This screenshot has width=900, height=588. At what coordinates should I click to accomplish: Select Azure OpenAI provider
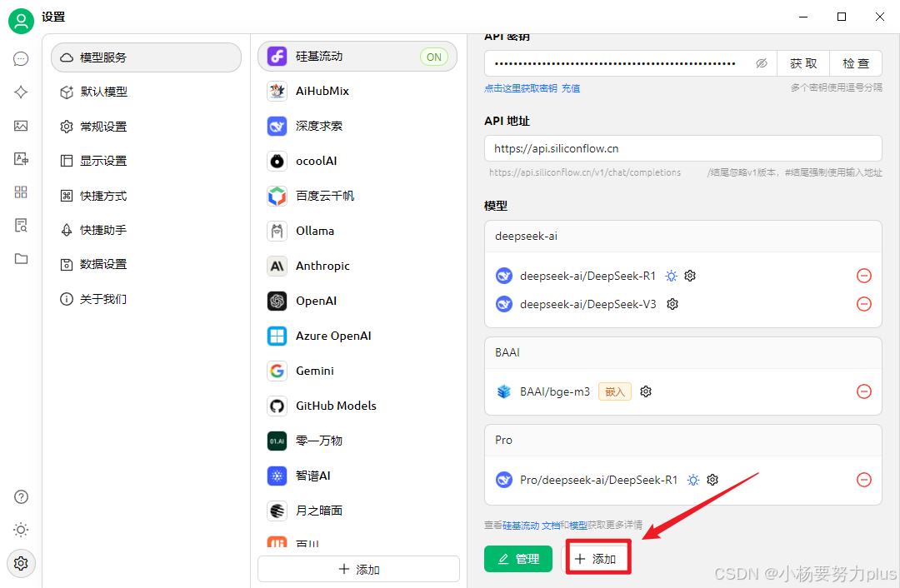tap(357, 336)
